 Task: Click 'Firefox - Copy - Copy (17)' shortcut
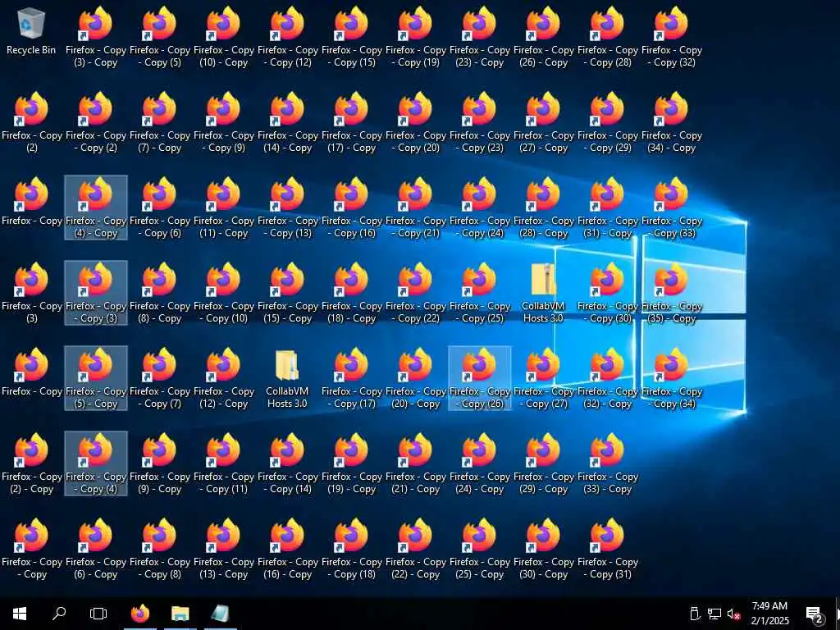[351, 378]
